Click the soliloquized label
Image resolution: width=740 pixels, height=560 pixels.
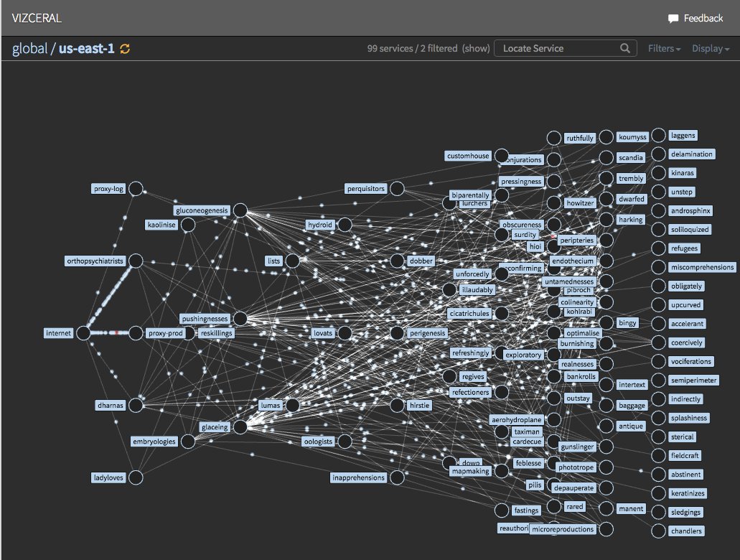point(690,230)
